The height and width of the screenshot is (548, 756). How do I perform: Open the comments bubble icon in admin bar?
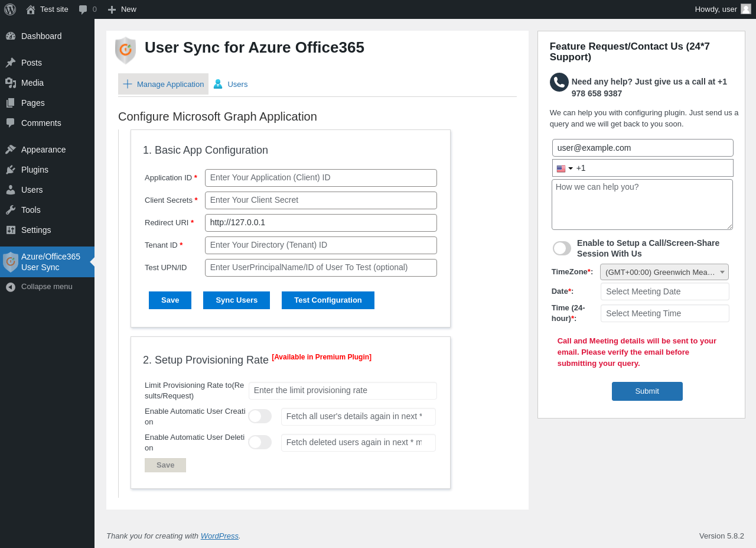coord(83,9)
